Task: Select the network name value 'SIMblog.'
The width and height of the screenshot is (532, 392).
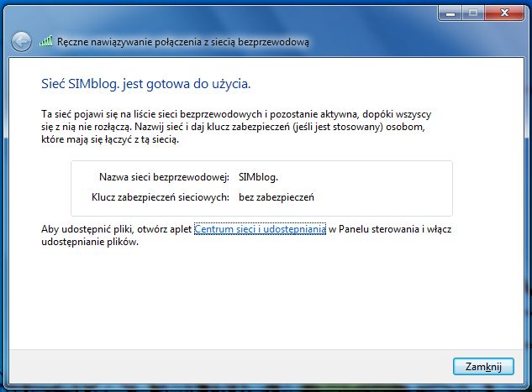Action: (x=258, y=177)
